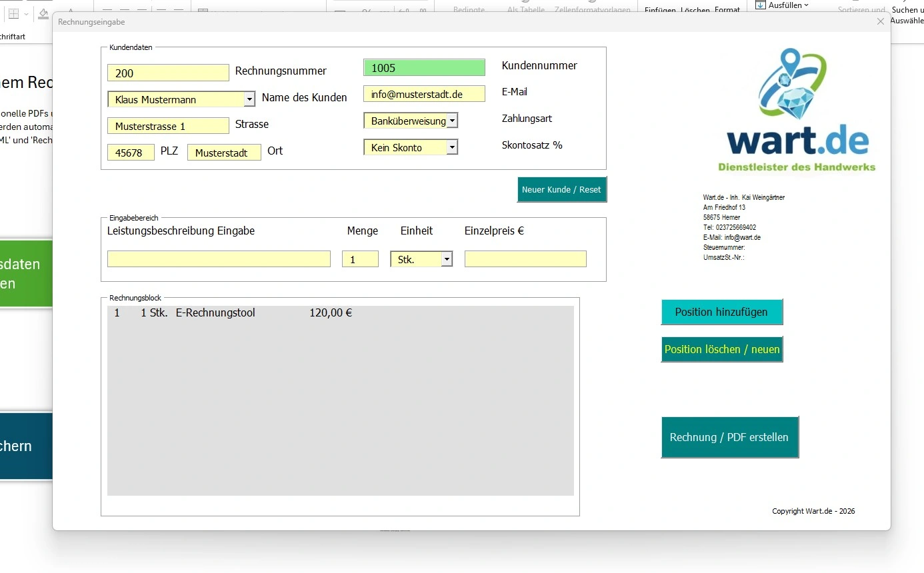Screen dimensions: 924x573
Task: Open the Skontosatz dropdown arrow
Action: [452, 147]
